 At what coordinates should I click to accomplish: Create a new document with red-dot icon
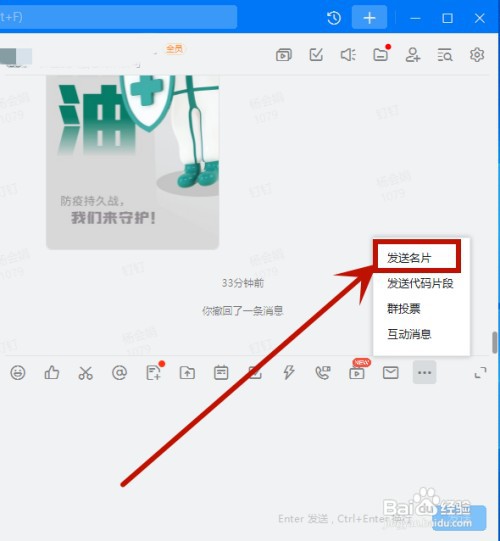click(x=153, y=373)
